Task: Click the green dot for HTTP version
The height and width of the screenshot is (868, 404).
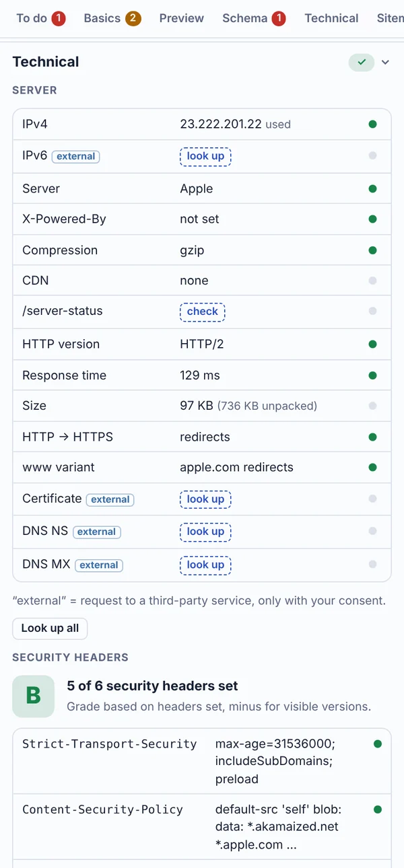Action: click(373, 345)
